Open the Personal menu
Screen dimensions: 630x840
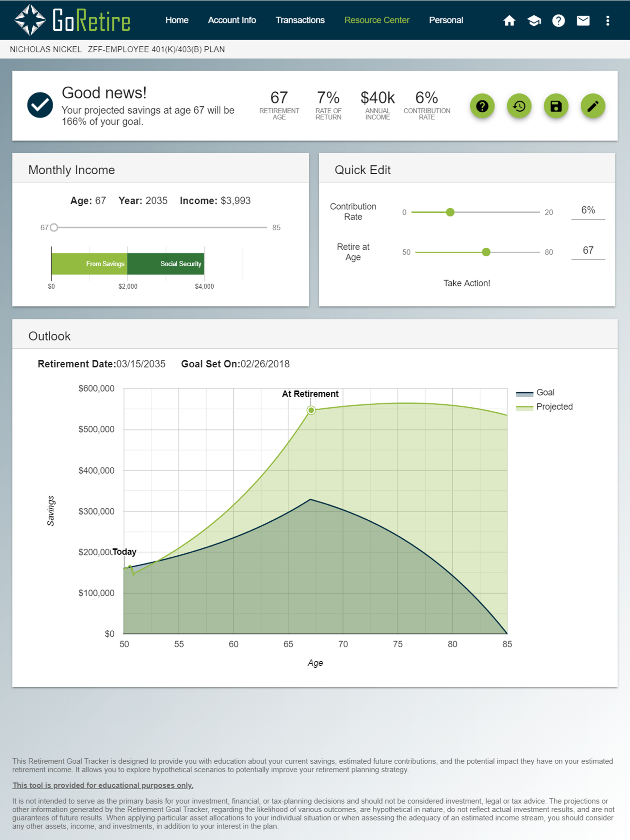446,20
